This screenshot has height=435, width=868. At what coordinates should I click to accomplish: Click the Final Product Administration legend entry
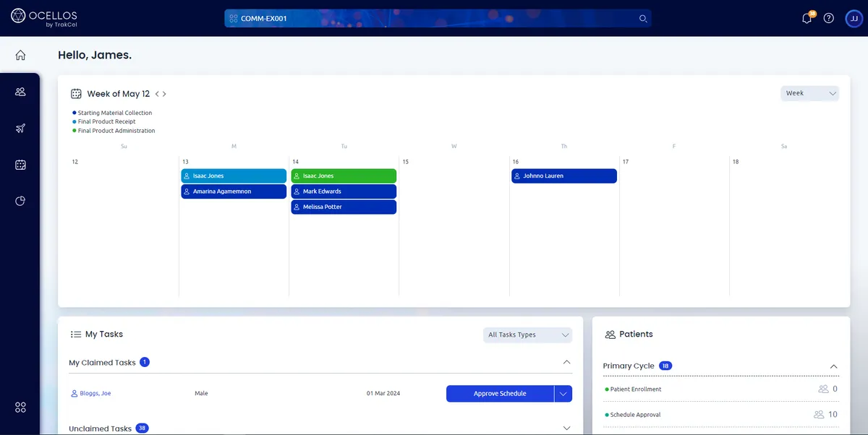pos(114,131)
